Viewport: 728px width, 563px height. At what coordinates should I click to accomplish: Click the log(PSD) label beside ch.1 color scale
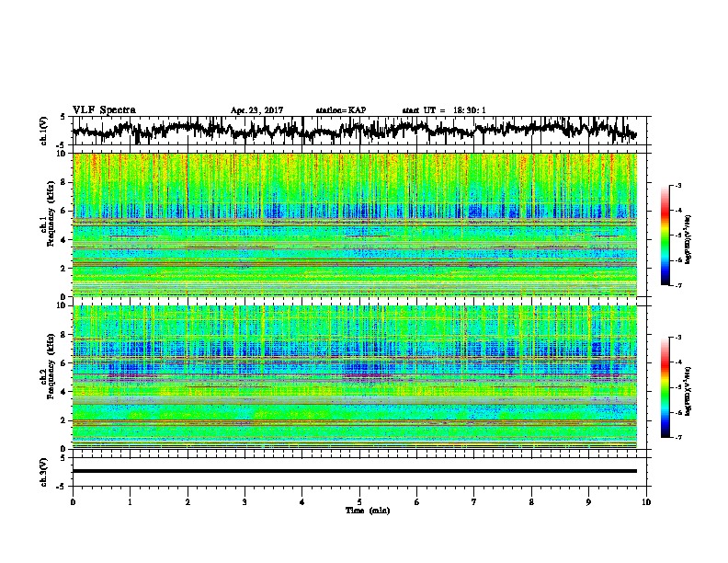click(x=688, y=239)
